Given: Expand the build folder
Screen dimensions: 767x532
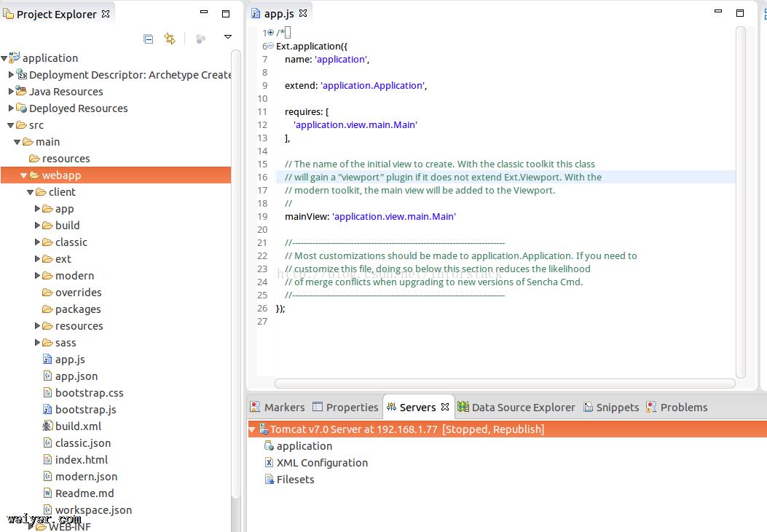Looking at the screenshot, I should click(38, 225).
